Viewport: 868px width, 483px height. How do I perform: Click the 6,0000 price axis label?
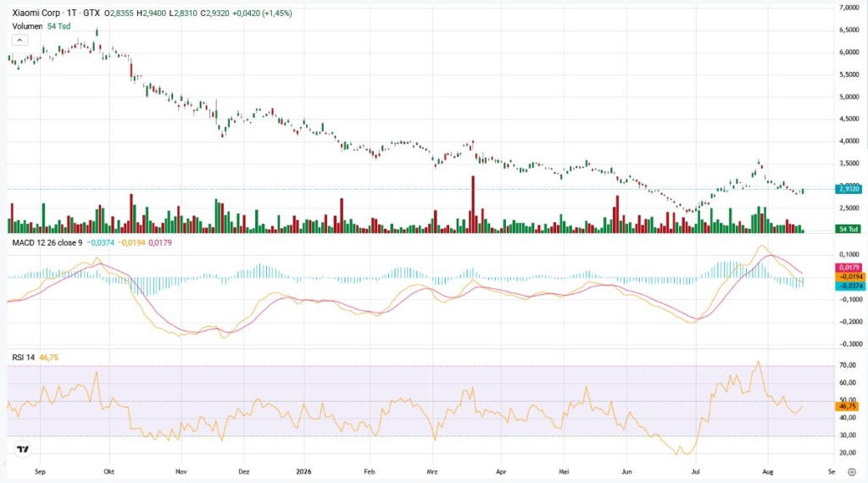point(849,52)
